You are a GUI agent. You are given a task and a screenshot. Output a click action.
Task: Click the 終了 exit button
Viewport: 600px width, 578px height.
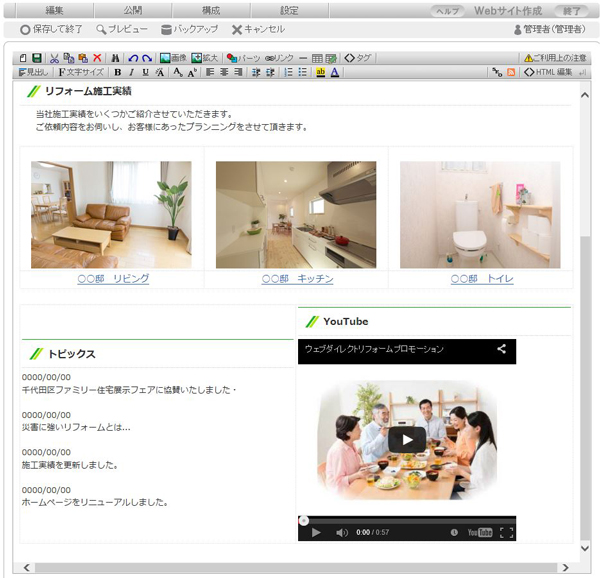click(572, 11)
